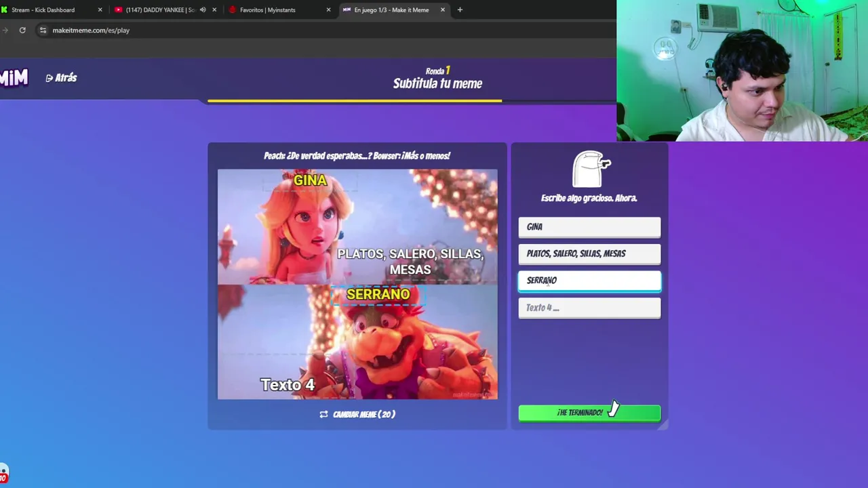Open a new browser tab
Image resolution: width=868 pixels, height=488 pixels.
460,9
